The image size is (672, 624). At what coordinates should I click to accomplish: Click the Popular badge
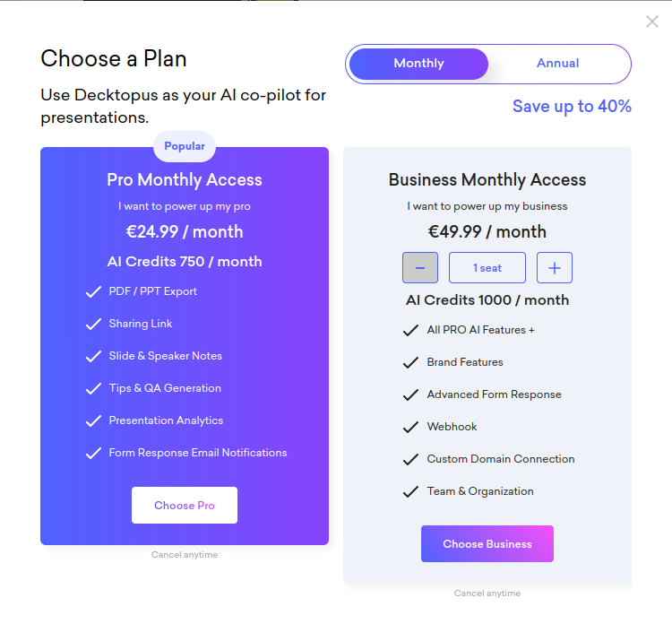185,146
